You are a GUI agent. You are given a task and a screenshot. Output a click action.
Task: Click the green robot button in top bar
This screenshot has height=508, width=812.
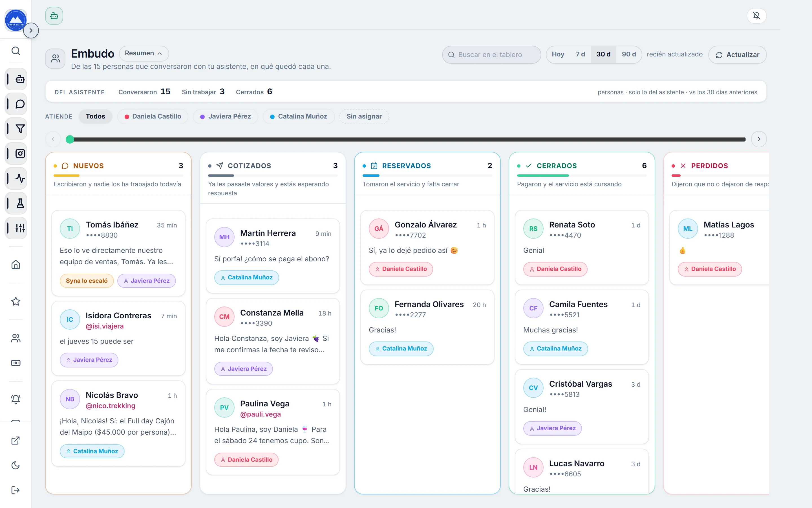click(54, 16)
